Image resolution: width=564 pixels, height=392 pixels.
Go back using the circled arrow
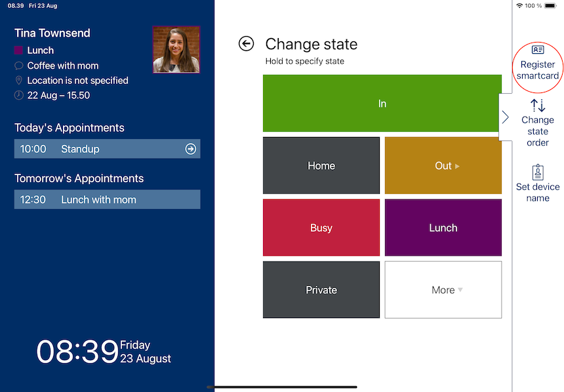tap(246, 44)
